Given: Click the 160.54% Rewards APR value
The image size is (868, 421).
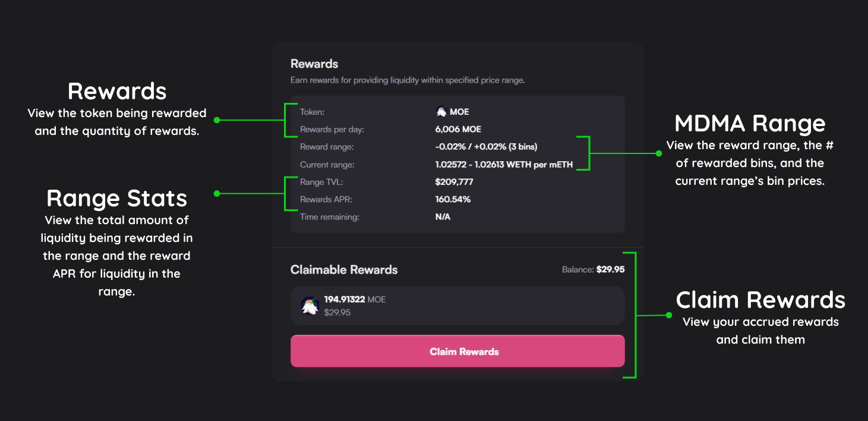Looking at the screenshot, I should (453, 199).
